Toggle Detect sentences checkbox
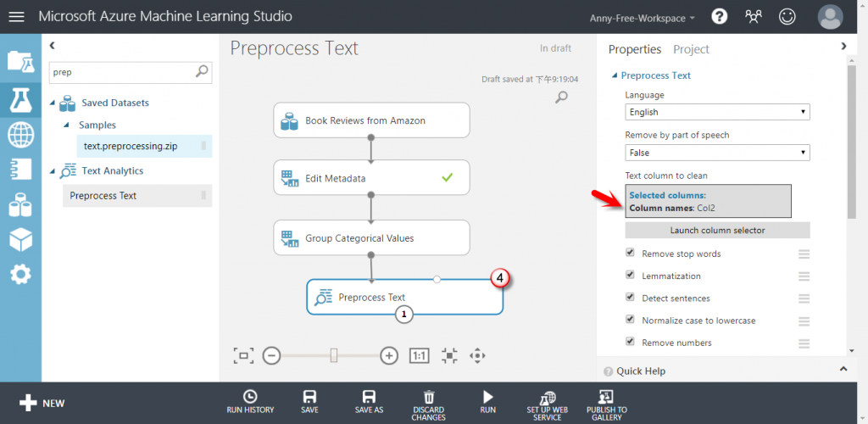Image resolution: width=868 pixels, height=424 pixels. pyautogui.click(x=630, y=297)
